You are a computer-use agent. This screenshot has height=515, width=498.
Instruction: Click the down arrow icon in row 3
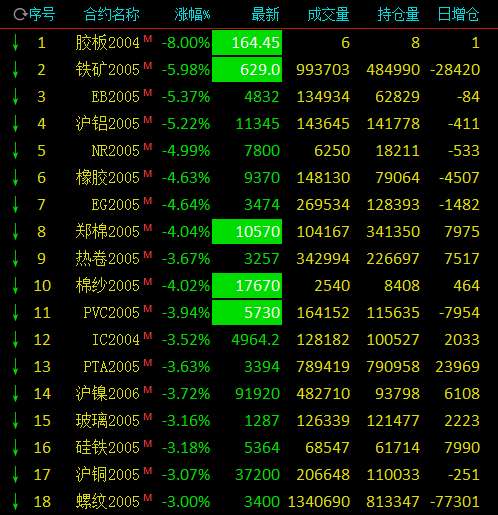point(15,97)
